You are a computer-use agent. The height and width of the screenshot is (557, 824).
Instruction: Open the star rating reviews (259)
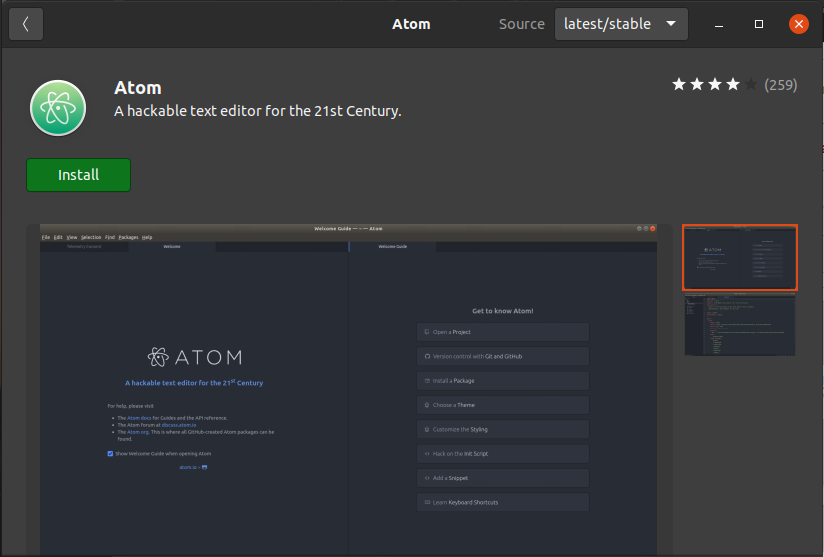pyautogui.click(x=734, y=85)
